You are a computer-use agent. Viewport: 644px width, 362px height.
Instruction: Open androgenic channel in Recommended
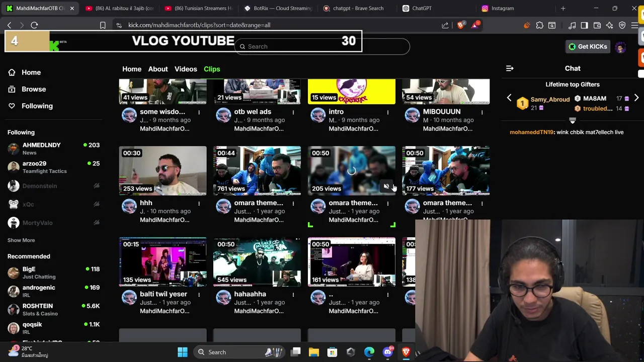point(53,291)
